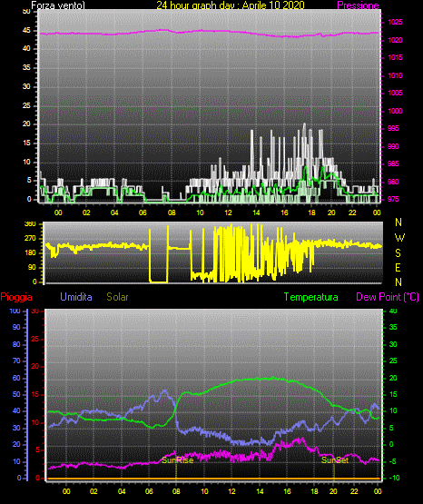Click the 12 hour tick under wind chart
Image resolution: width=423 pixels, height=504 pixels.
[228, 212]
